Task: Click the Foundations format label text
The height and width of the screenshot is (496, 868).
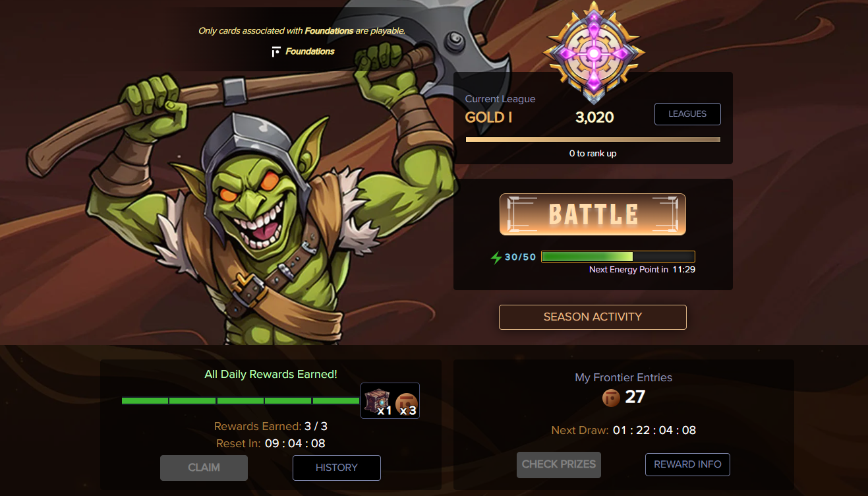Action: coord(310,51)
